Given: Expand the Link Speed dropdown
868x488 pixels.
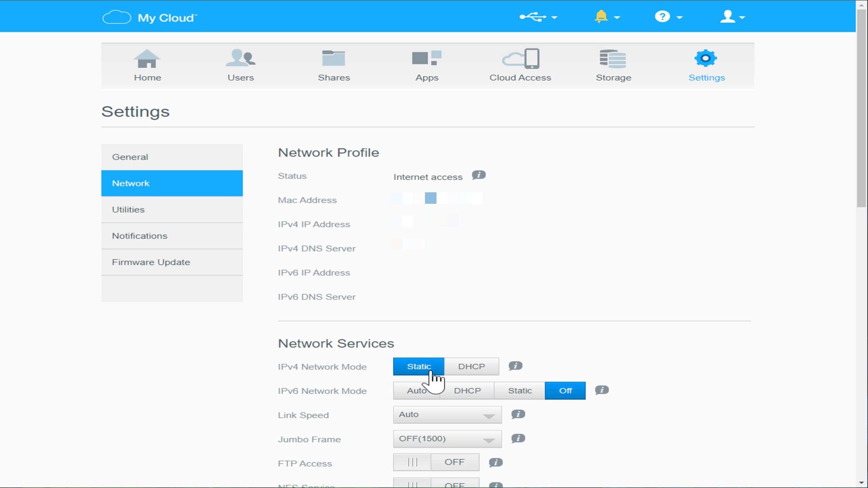Looking at the screenshot, I should (447, 415).
